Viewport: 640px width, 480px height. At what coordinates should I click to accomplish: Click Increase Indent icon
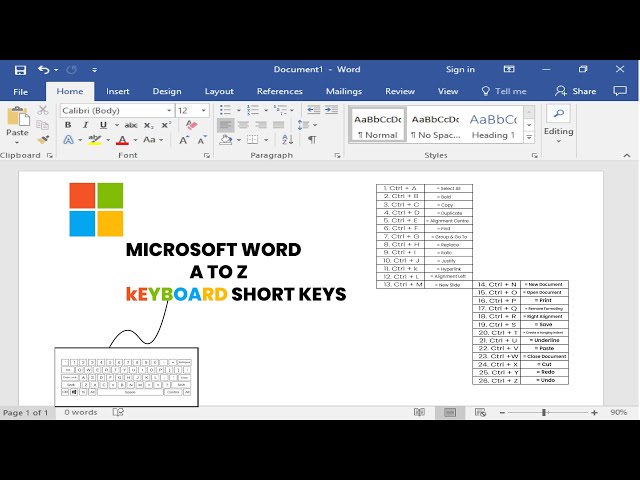click(331, 110)
